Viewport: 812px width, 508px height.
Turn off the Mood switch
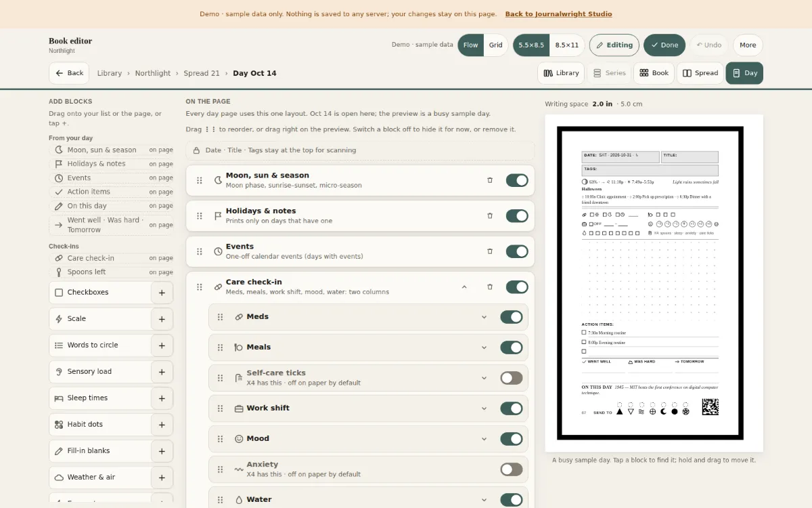[x=512, y=439]
